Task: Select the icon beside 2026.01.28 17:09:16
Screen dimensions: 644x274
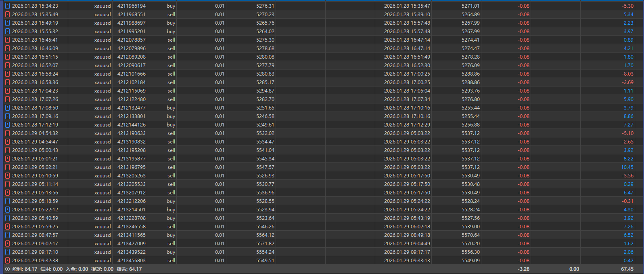Action: [x=7, y=116]
